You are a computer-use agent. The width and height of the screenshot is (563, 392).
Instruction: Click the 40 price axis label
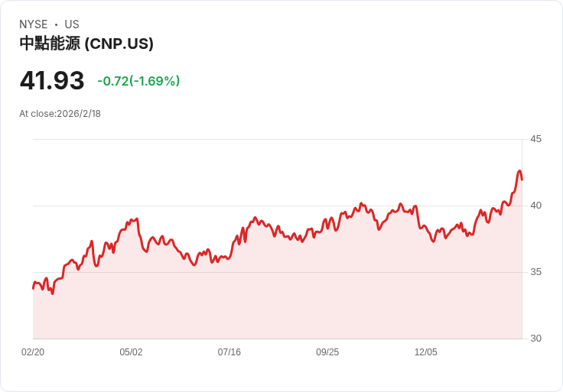click(x=535, y=206)
